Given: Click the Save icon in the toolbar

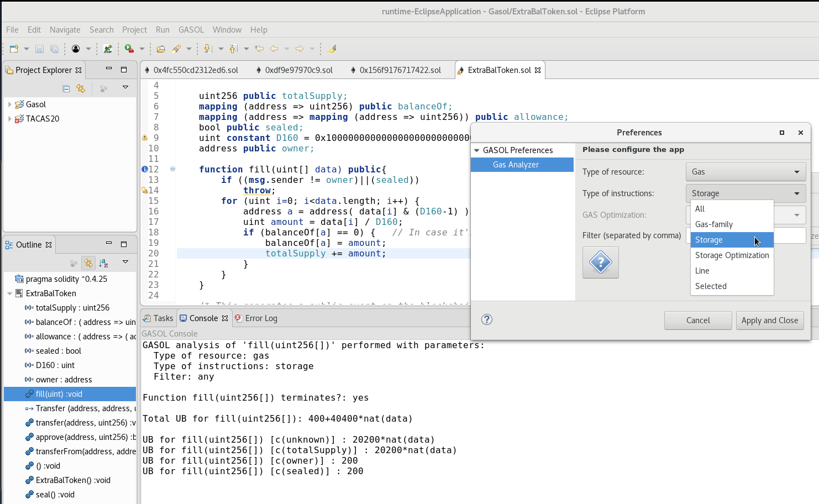Looking at the screenshot, I should (x=39, y=49).
